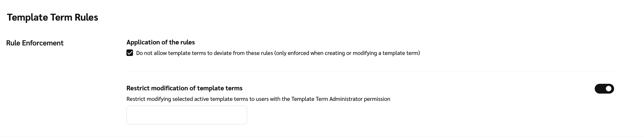Click the word 'Enforcement' in the section label

pos(43,43)
